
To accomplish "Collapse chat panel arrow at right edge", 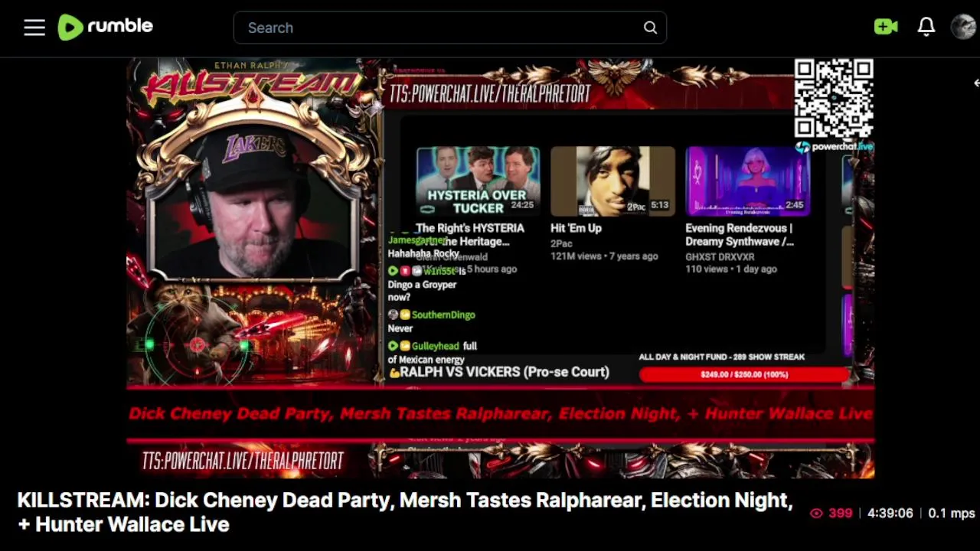I will coord(976,83).
